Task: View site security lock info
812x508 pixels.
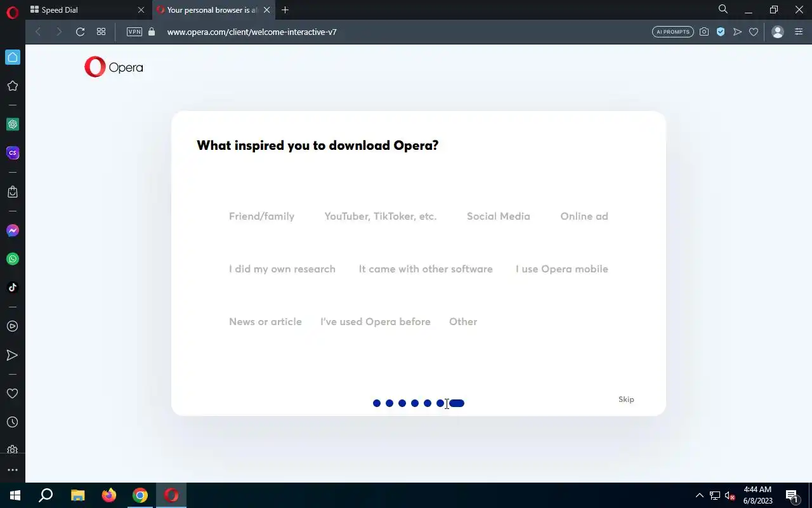Action: pyautogui.click(x=151, y=32)
